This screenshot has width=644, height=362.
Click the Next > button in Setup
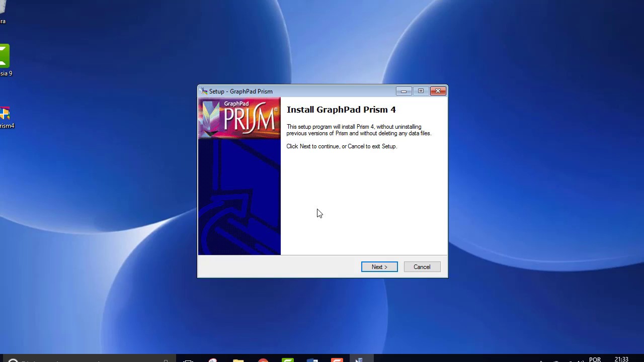coord(379,267)
